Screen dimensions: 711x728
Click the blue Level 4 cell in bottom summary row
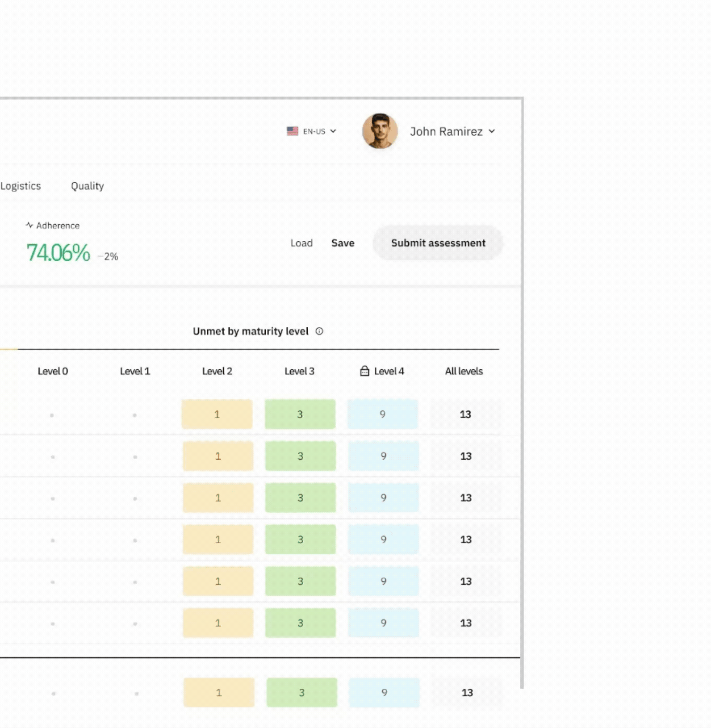384,693
